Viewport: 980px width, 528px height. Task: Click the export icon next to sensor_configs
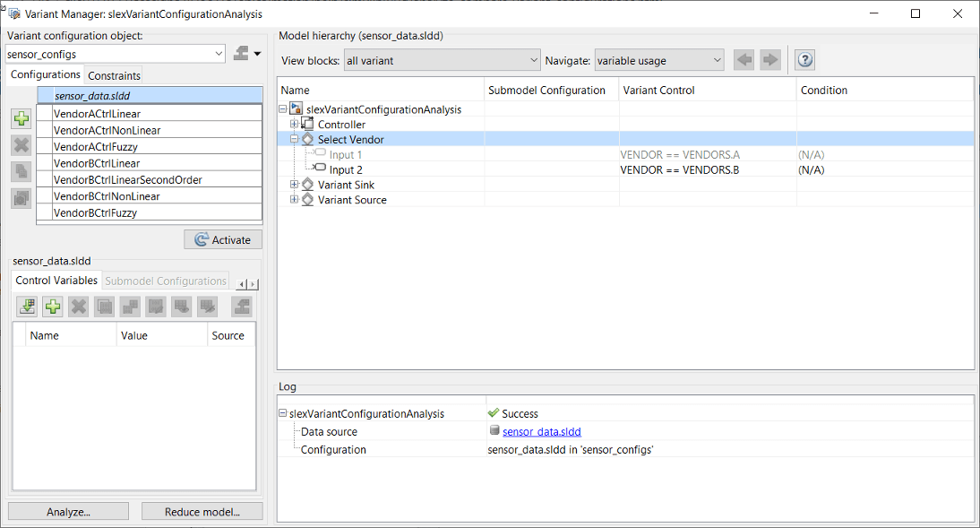[x=241, y=54]
